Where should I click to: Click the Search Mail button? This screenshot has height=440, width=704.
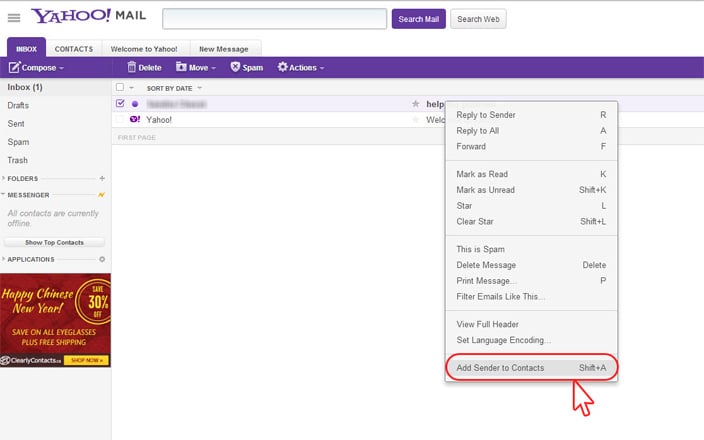[418, 19]
